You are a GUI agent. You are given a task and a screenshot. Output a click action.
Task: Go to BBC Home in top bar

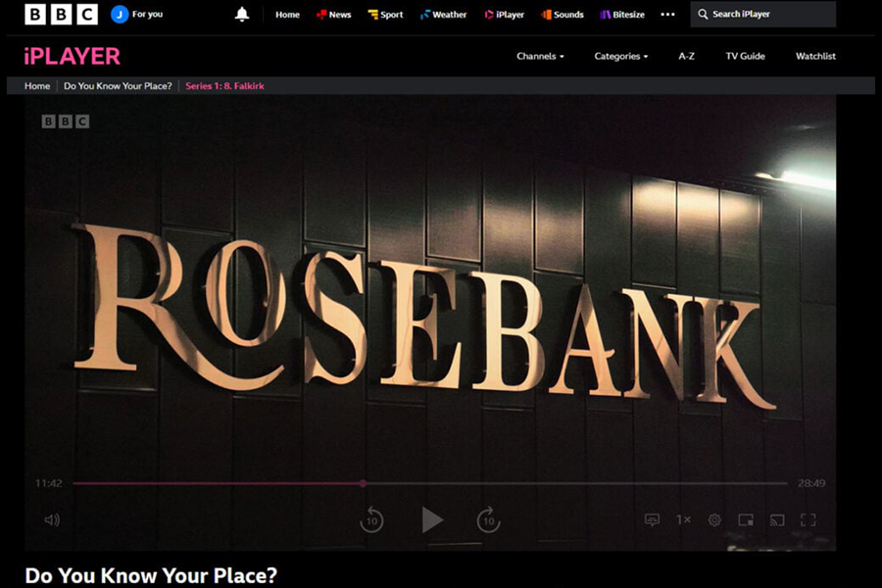287,15
